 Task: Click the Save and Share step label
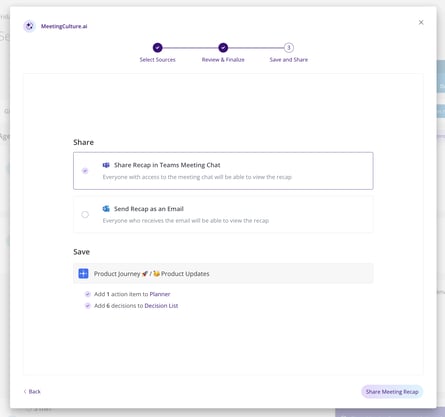[289, 60]
